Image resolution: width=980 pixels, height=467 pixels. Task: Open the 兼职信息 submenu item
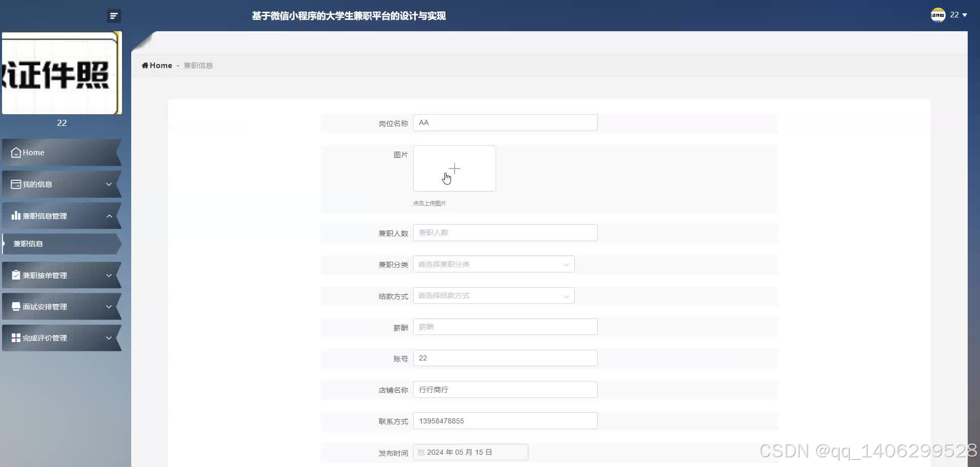pyautogui.click(x=62, y=244)
